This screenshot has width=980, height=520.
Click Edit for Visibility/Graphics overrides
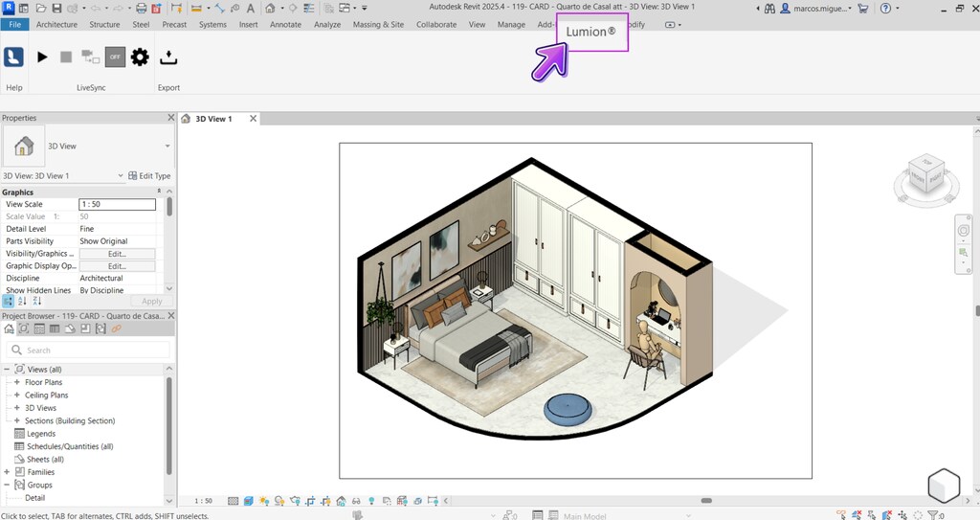point(117,254)
